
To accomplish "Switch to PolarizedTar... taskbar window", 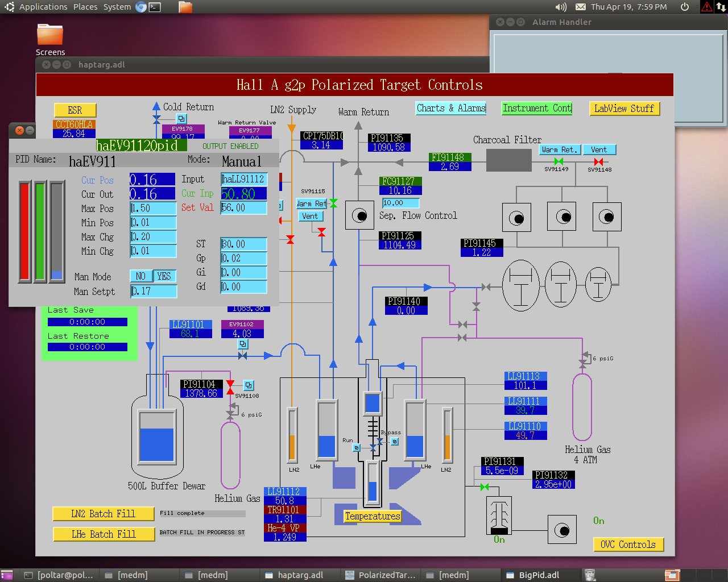I will [381, 575].
